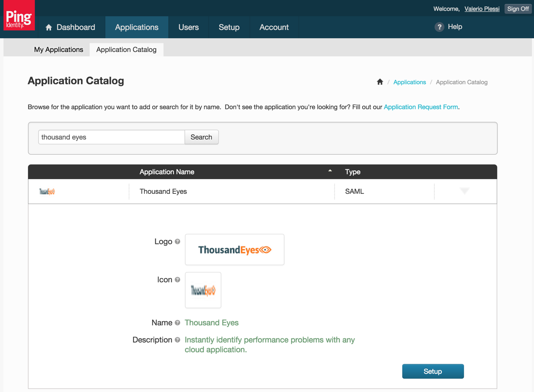Sort by Application Name arrow
This screenshot has height=392, width=534.
tap(330, 171)
